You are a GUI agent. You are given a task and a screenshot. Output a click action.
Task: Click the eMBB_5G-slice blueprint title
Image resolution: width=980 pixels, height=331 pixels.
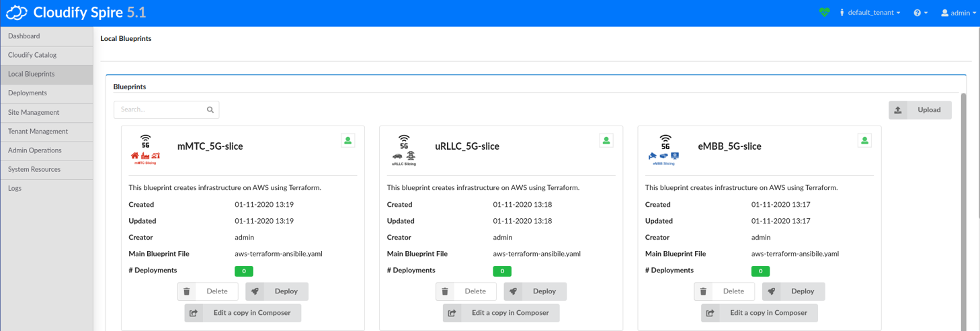pos(730,146)
